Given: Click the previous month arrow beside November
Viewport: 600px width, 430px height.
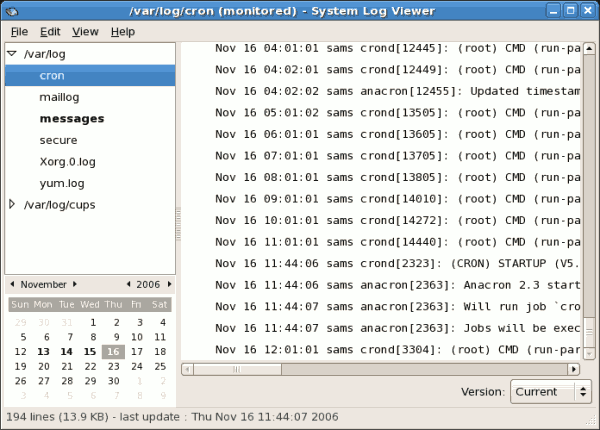Looking at the screenshot, I should 12,284.
